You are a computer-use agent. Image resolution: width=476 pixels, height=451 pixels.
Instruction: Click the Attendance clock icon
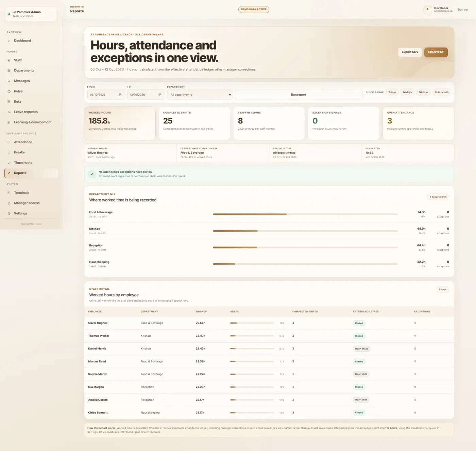click(x=9, y=142)
